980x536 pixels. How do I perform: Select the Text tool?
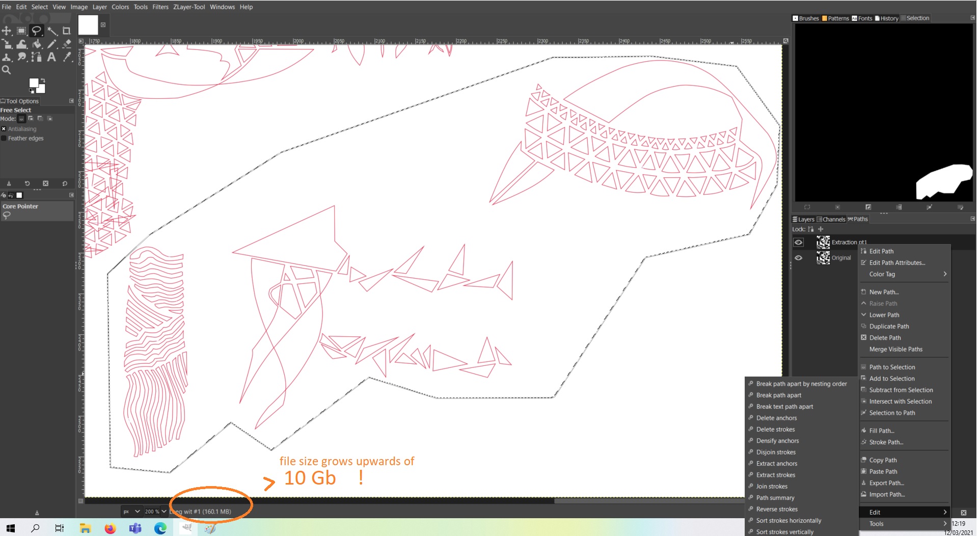51,57
